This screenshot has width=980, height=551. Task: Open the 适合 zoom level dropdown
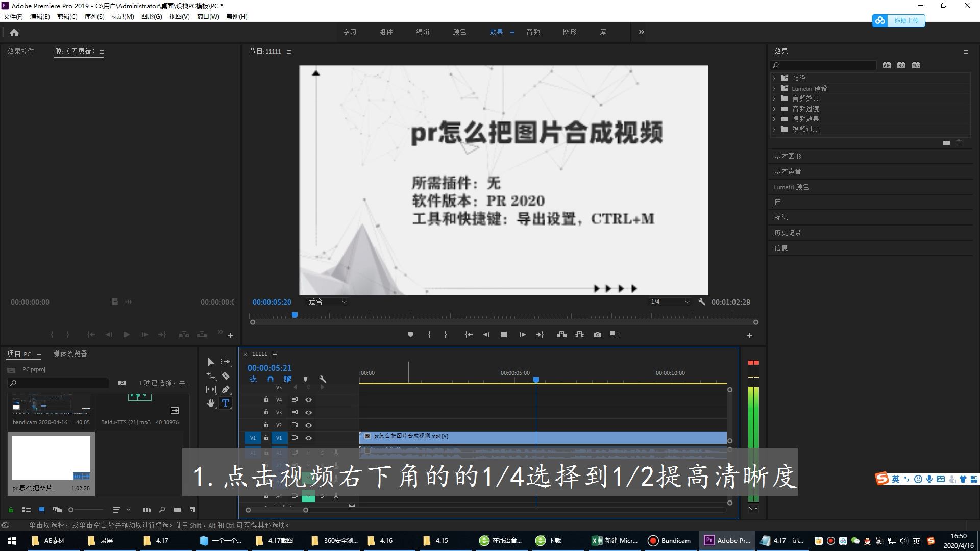(x=327, y=302)
